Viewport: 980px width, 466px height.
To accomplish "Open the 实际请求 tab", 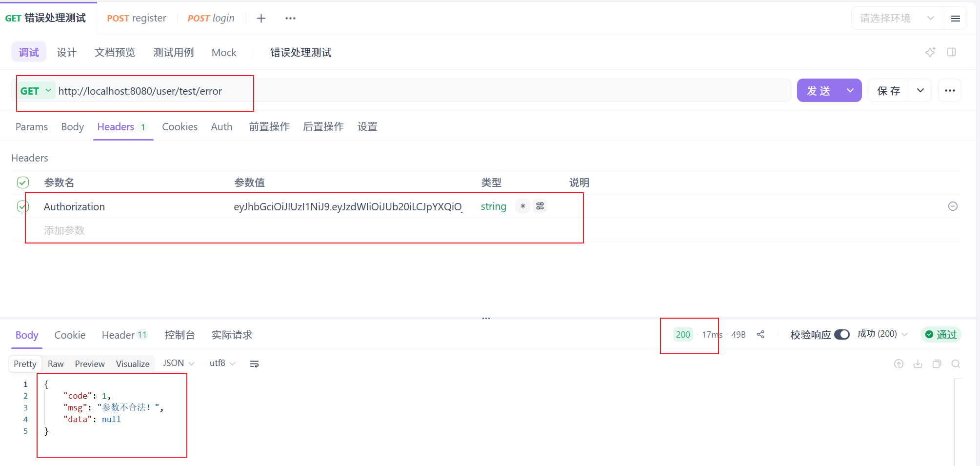I will coord(232,335).
